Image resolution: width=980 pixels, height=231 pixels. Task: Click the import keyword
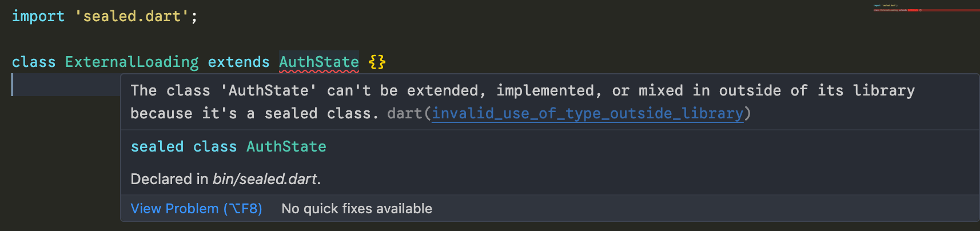(38, 16)
